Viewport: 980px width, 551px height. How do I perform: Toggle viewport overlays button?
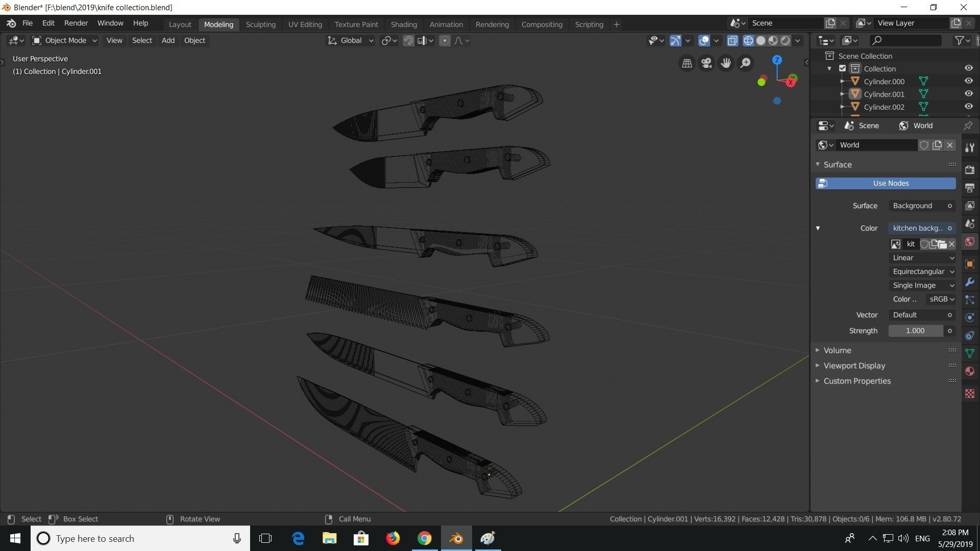pyautogui.click(x=704, y=41)
